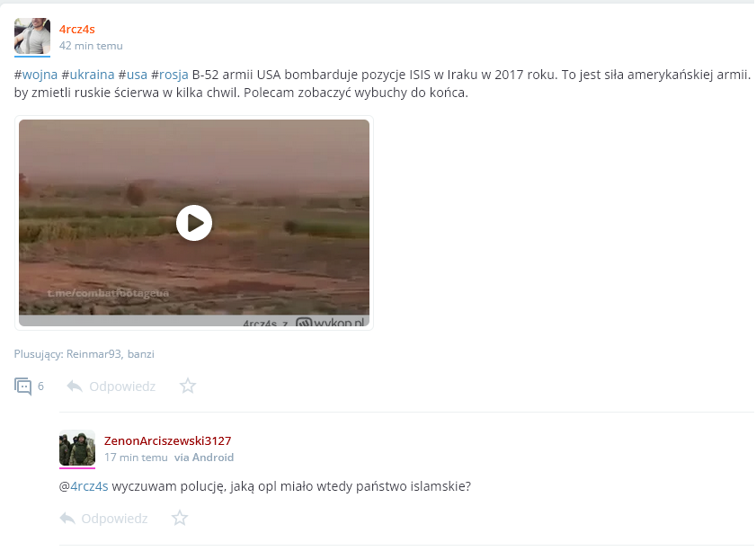Open ZenonArciszewski3127 username link

tap(168, 440)
